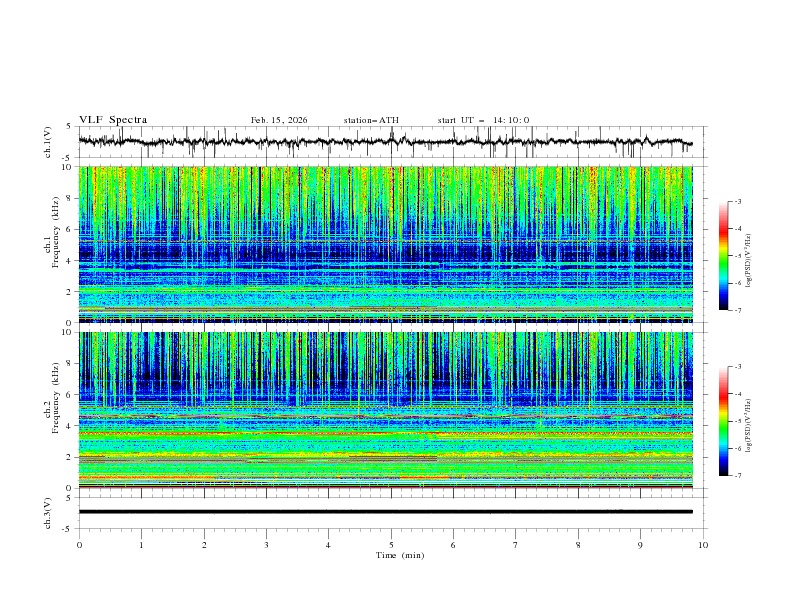The width and height of the screenshot is (792, 612).
Task: Click time axis tick label "3"
Action: tap(266, 545)
